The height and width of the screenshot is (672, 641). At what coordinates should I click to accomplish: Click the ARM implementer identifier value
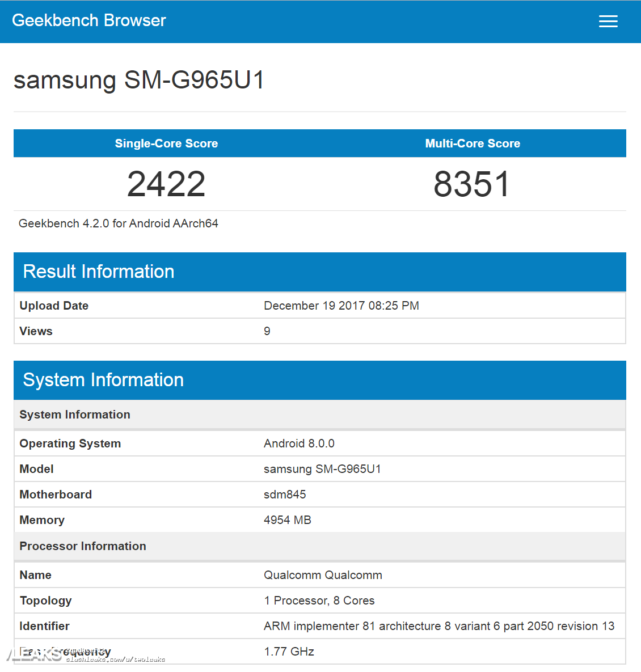coord(439,626)
